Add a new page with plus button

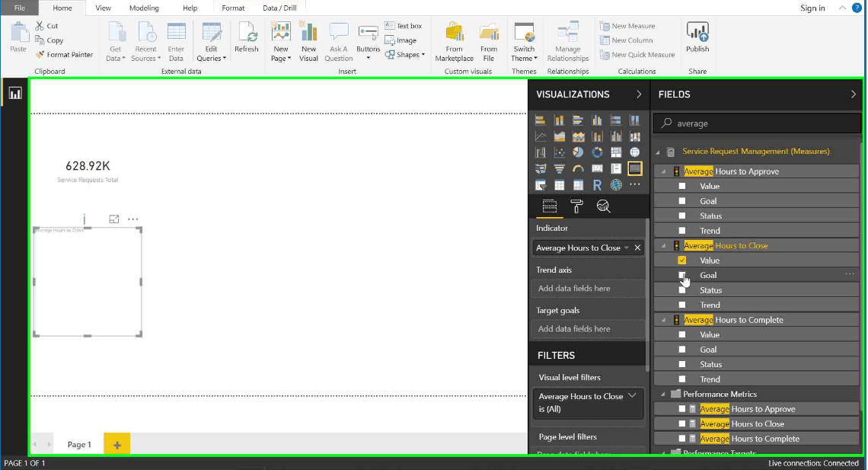pyautogui.click(x=116, y=445)
